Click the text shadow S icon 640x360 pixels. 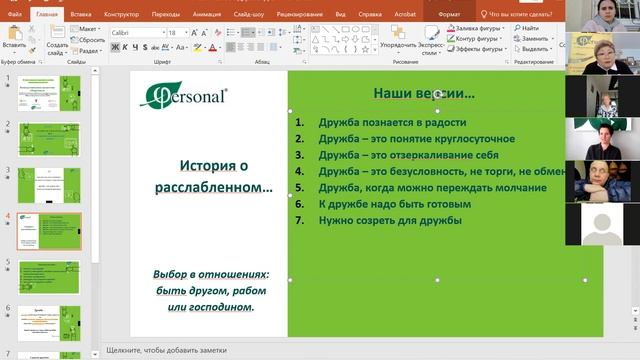pos(145,47)
